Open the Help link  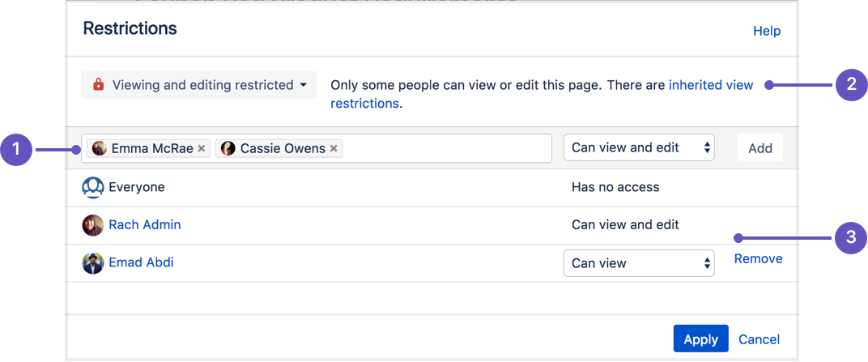tap(767, 31)
